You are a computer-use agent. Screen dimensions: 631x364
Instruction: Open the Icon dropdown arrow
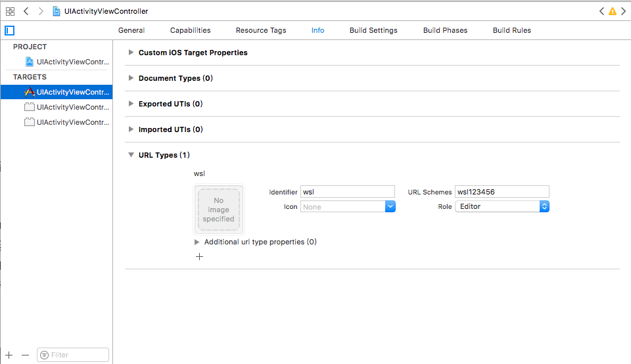click(x=390, y=207)
